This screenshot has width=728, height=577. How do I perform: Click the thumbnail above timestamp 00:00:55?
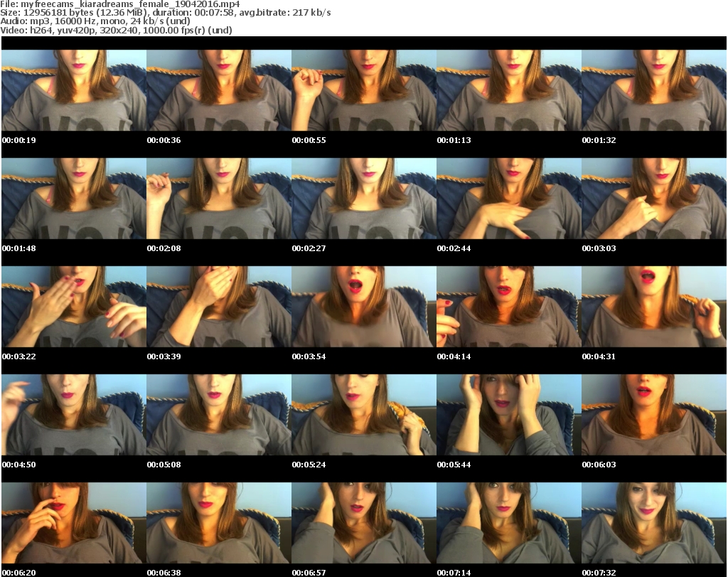[364, 90]
